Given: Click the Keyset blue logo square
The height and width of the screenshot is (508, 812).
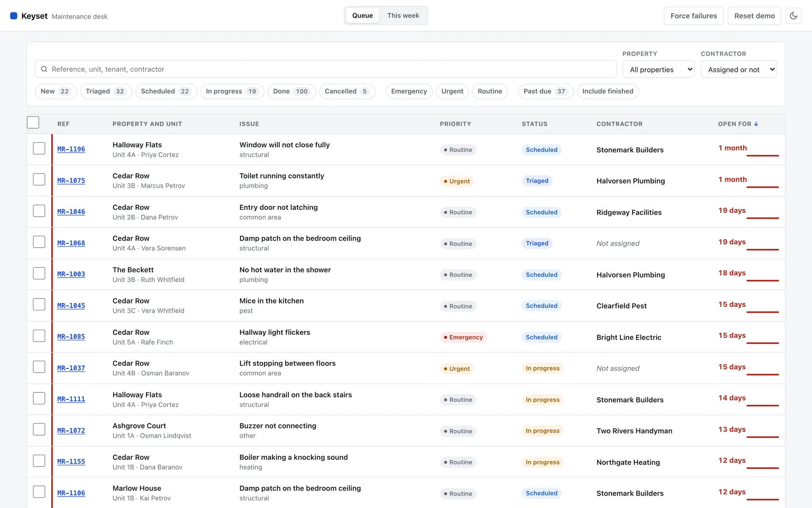Looking at the screenshot, I should tap(14, 16).
